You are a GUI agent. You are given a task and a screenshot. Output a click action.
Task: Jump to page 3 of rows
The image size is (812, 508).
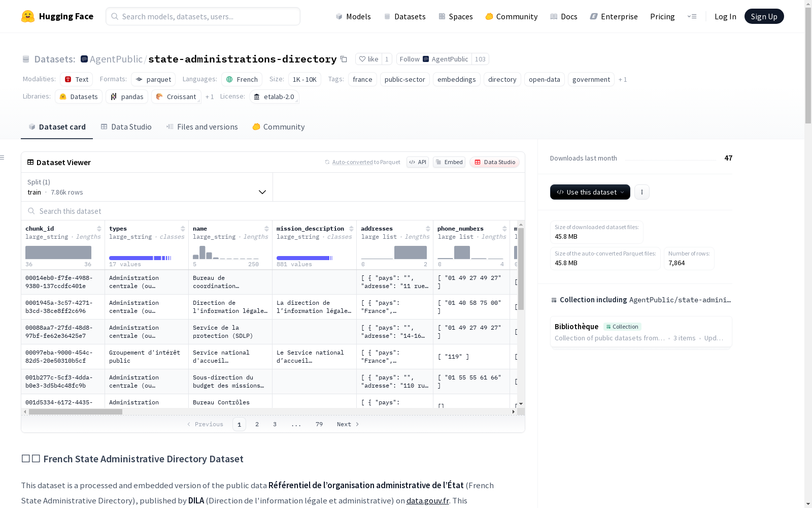(x=275, y=424)
